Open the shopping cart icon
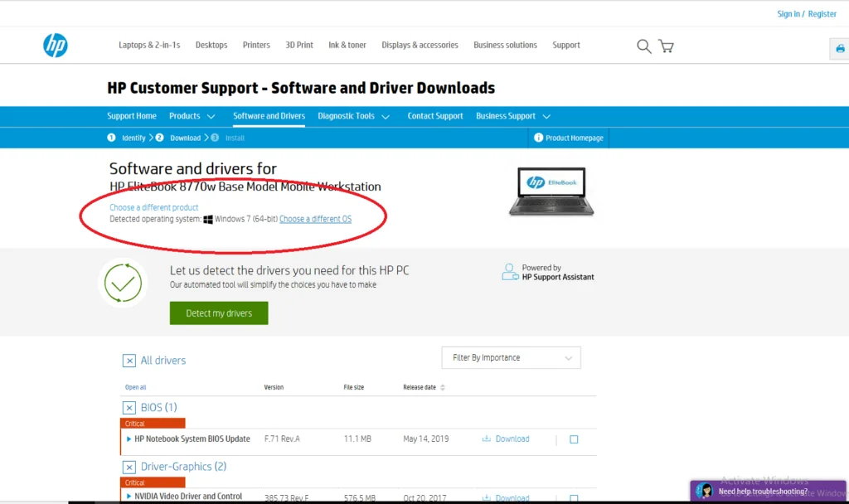849x504 pixels. click(666, 46)
